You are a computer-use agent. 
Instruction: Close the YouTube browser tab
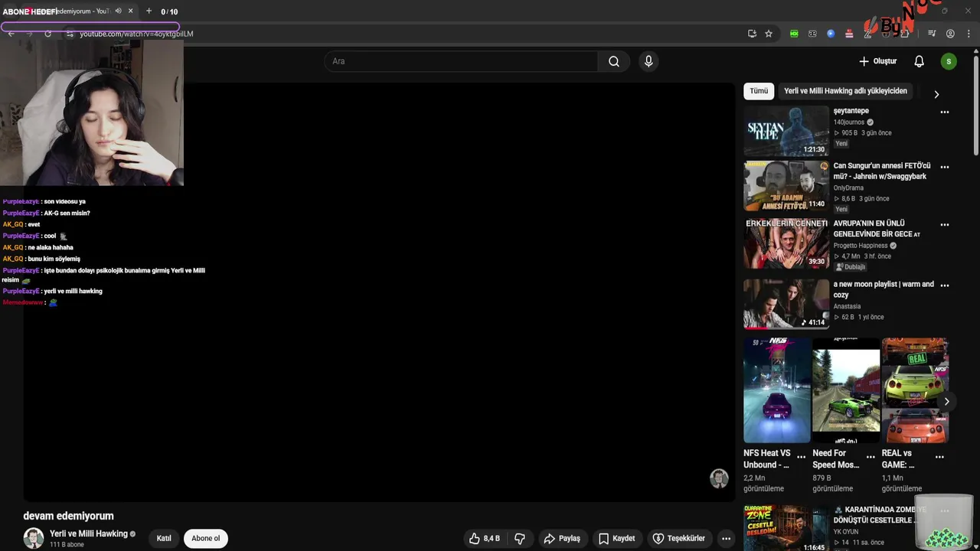click(x=130, y=11)
